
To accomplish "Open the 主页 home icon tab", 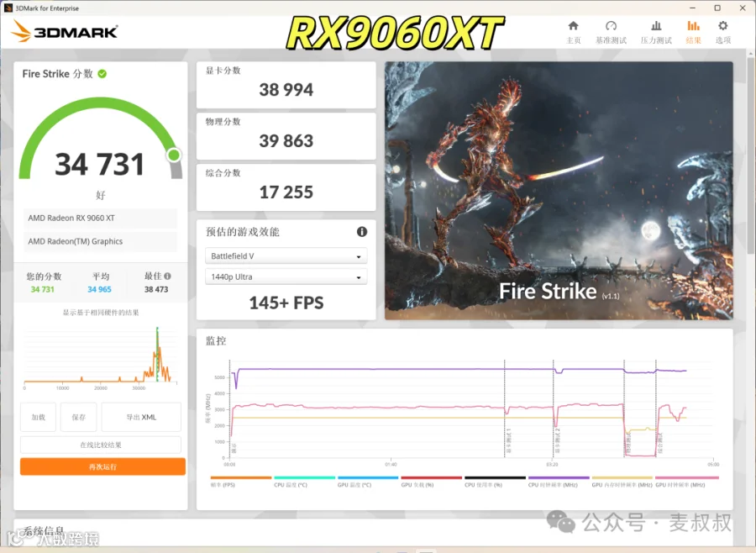I will tap(573, 32).
